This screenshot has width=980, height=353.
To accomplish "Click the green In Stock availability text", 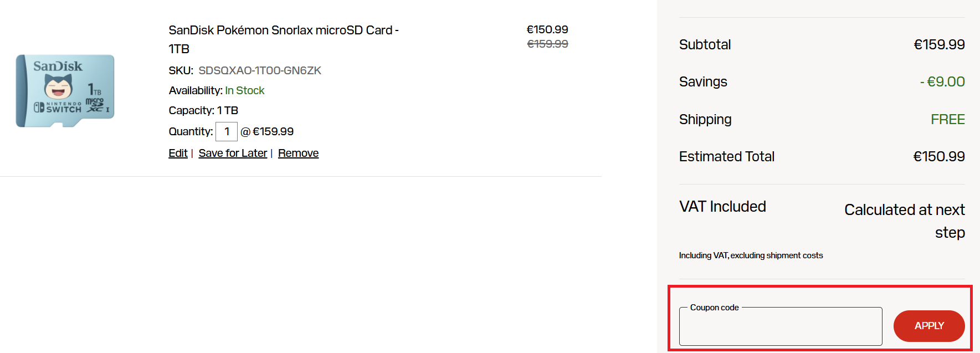I will coord(244,91).
